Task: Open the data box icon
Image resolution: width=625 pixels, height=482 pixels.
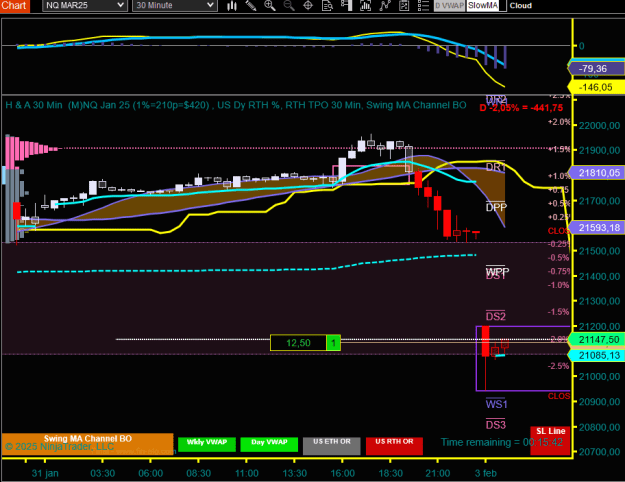Action: [x=327, y=6]
